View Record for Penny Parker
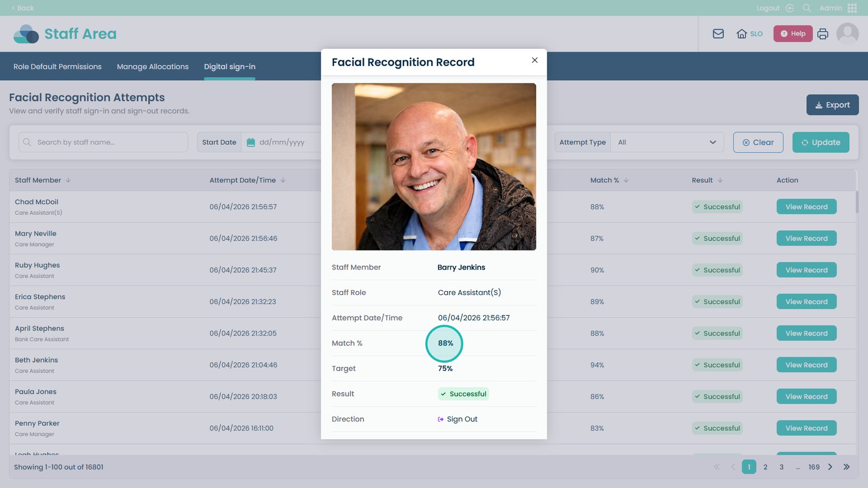Viewport: 868px width, 488px height. (806, 428)
